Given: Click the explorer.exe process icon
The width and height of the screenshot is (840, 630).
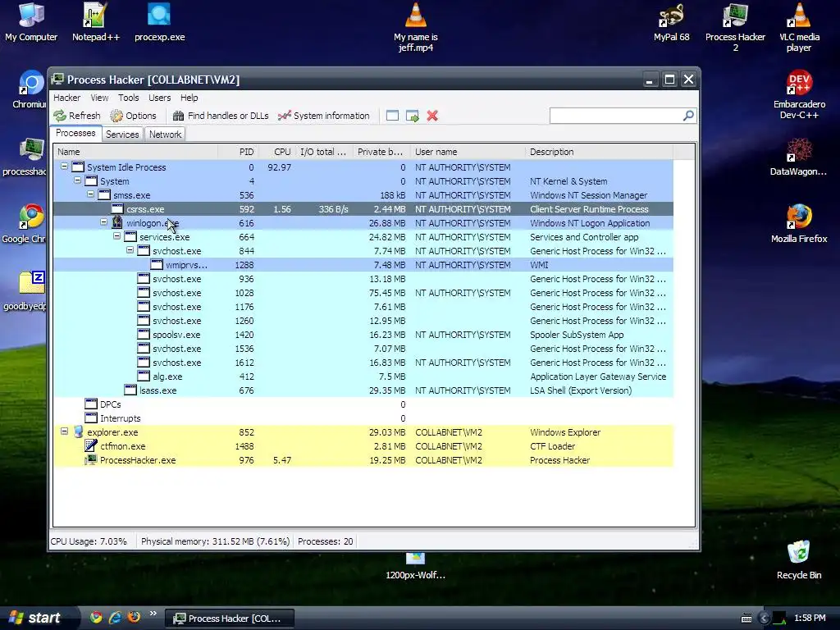Looking at the screenshot, I should 78,431.
